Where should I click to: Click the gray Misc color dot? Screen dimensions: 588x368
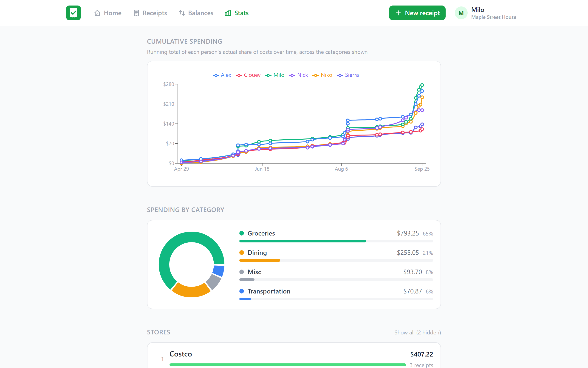click(242, 272)
